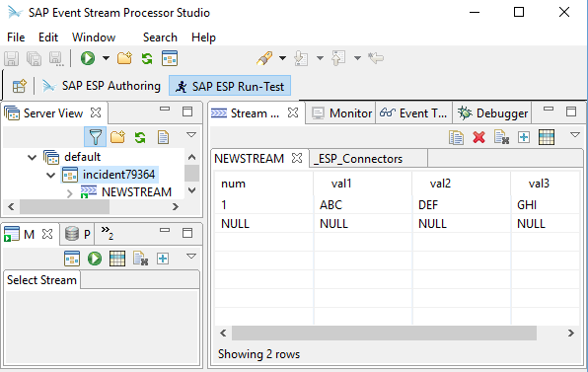
Task: Open the File menu
Action: (16, 37)
